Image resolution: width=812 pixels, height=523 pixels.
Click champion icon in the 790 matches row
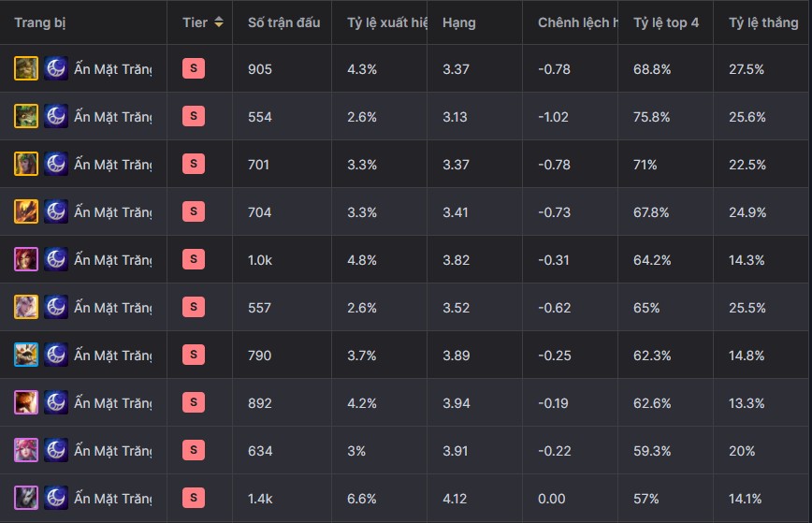coord(26,356)
